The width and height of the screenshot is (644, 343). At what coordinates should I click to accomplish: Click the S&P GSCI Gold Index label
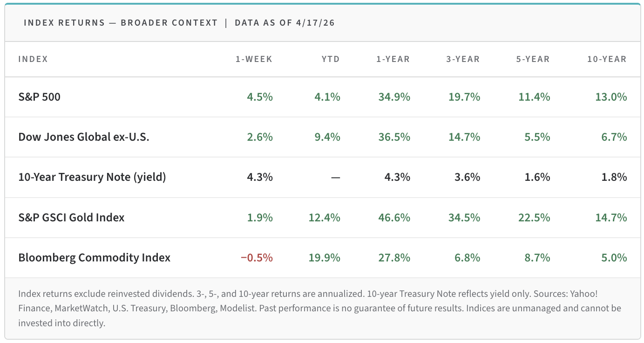tap(71, 217)
